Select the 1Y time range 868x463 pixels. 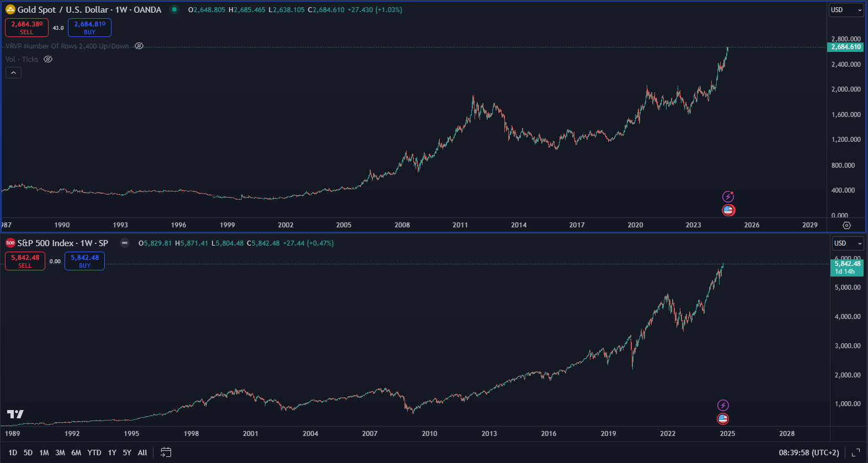coord(112,453)
